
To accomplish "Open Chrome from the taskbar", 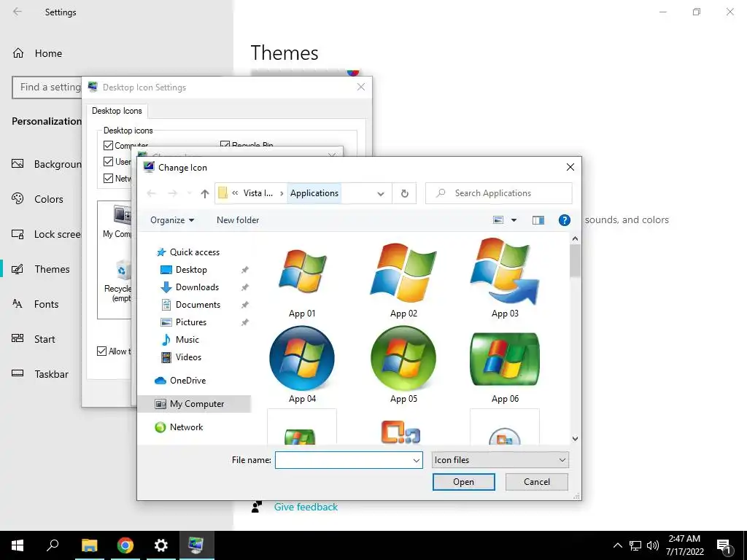I will [x=125, y=545].
